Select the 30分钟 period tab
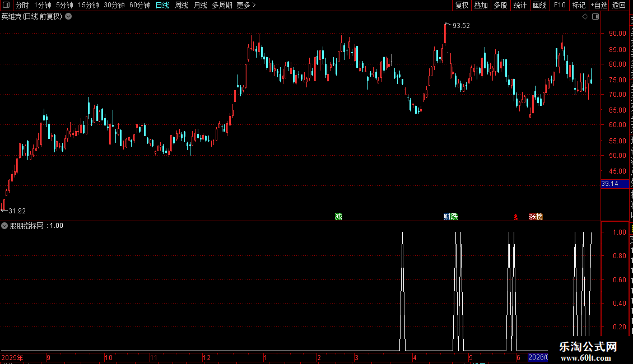The height and width of the screenshot is (364, 633). [114, 5]
